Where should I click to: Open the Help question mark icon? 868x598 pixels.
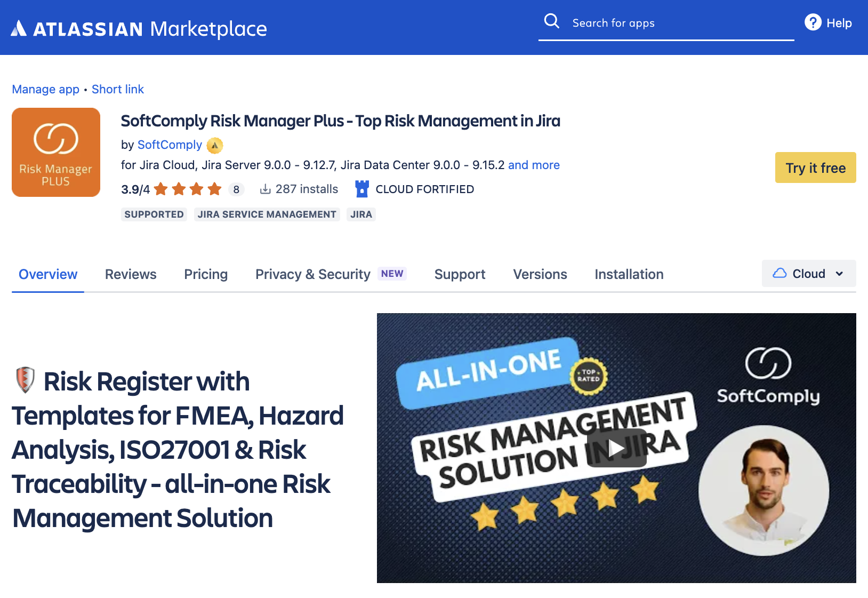click(x=812, y=22)
